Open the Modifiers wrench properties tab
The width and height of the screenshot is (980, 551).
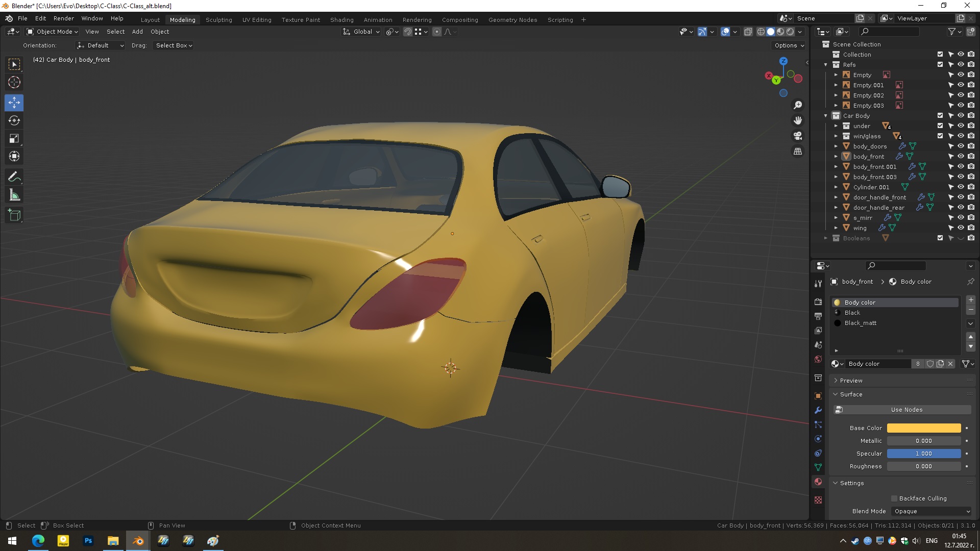point(818,410)
